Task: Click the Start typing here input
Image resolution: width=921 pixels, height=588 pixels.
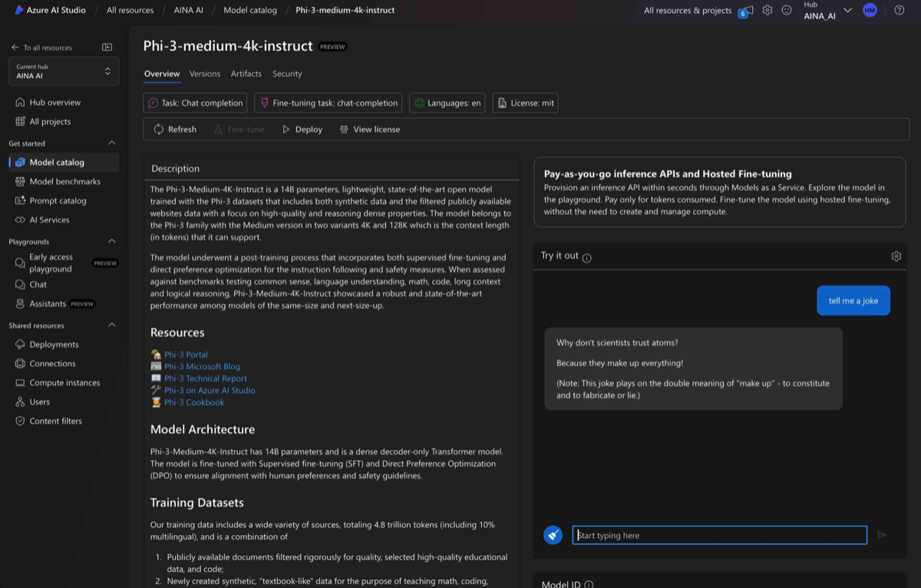Action: click(x=719, y=535)
